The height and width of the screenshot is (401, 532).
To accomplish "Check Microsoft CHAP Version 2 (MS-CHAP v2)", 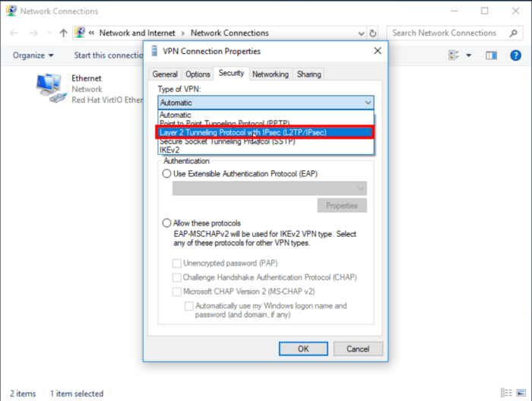I will (x=177, y=292).
